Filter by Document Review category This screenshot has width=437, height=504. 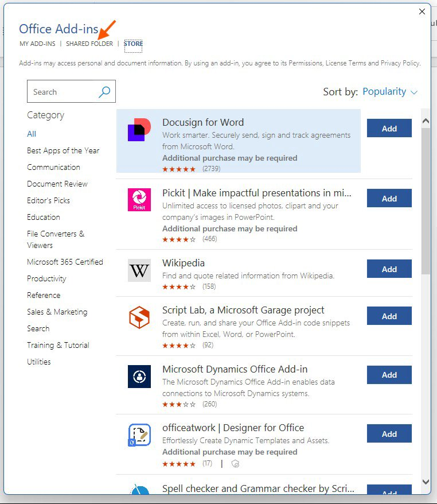pos(57,184)
